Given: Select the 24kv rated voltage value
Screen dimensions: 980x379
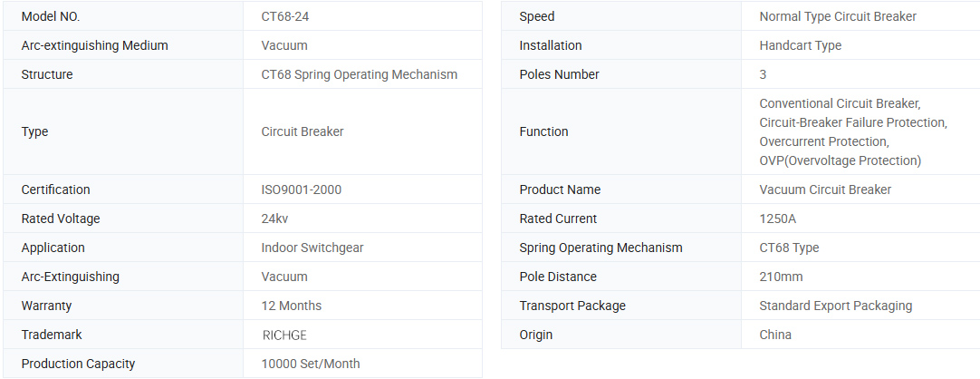Looking at the screenshot, I should [274, 219].
